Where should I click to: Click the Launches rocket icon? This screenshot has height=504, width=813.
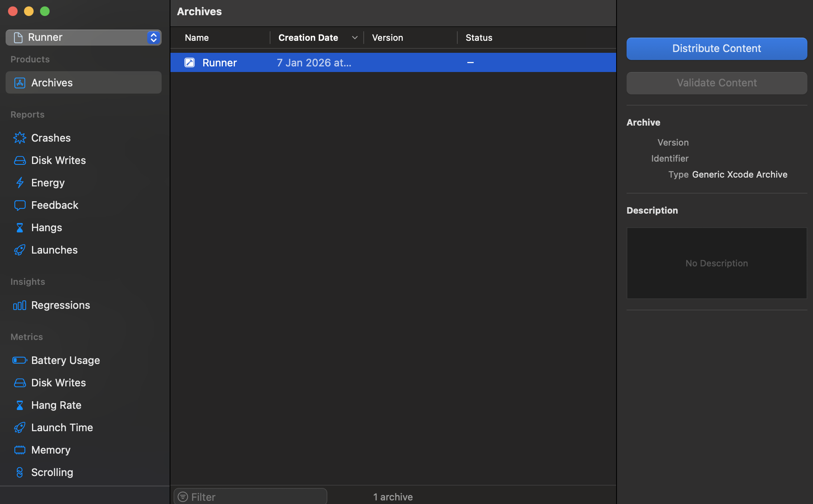pyautogui.click(x=20, y=250)
